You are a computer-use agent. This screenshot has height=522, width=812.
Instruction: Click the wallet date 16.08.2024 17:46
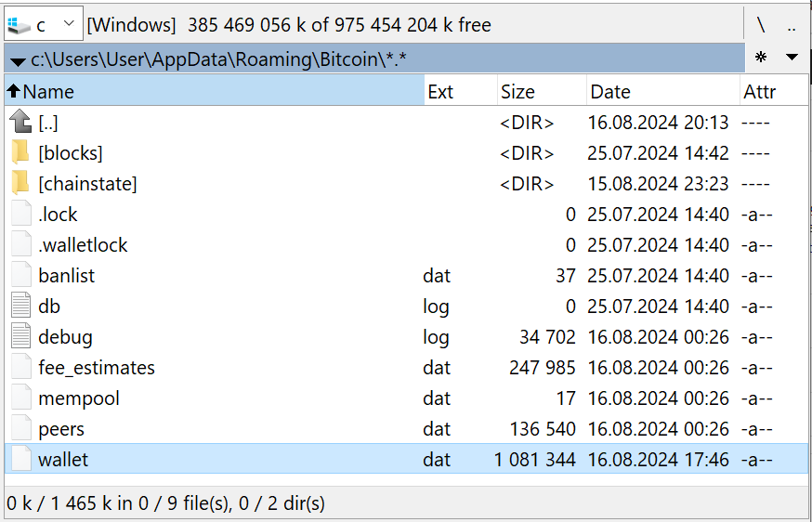point(658,460)
